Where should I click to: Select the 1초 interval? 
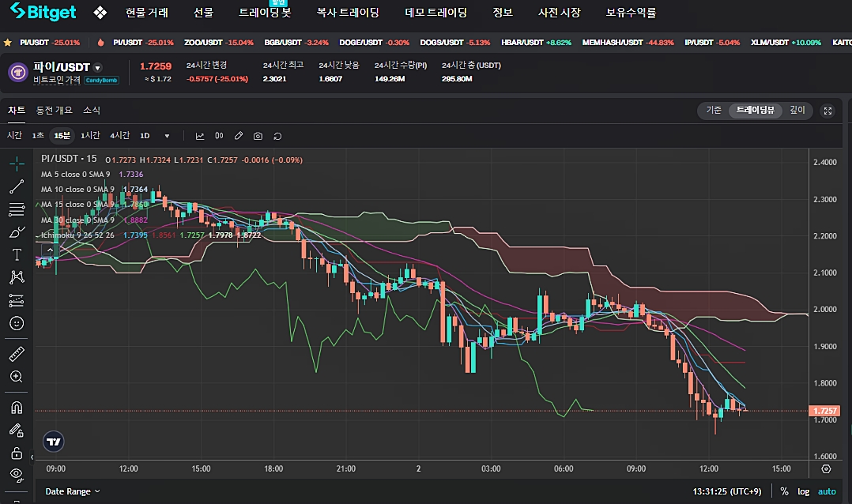(x=37, y=135)
